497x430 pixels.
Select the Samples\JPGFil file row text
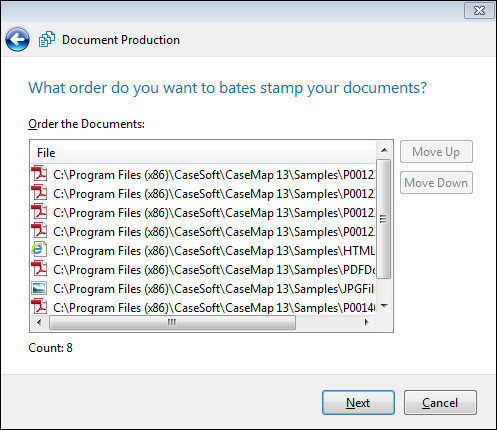pos(214,289)
